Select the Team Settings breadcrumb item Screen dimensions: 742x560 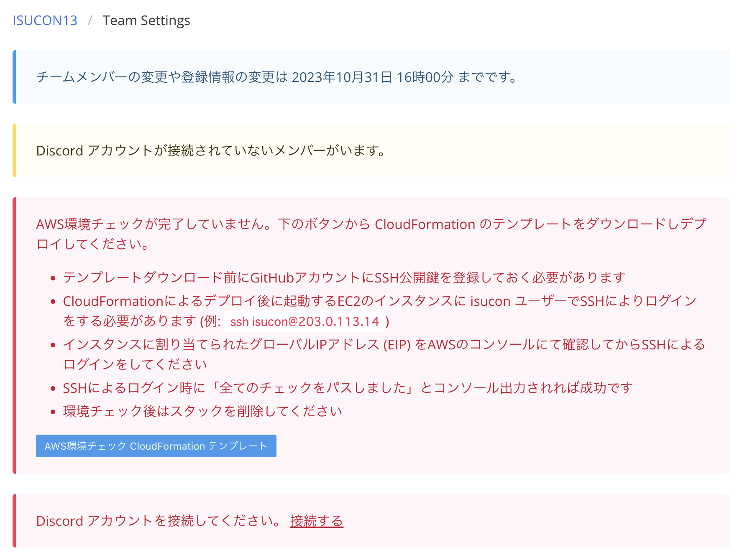click(x=146, y=20)
